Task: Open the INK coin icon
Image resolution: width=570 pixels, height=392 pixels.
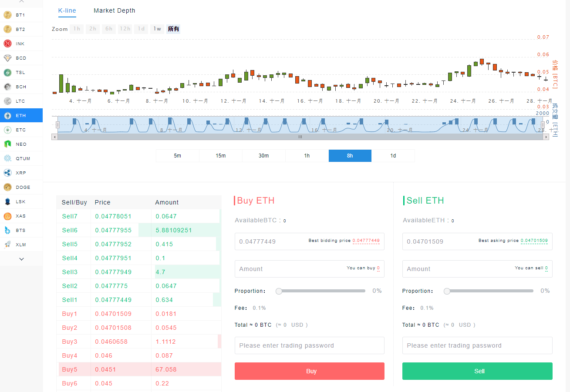Action: [7, 44]
